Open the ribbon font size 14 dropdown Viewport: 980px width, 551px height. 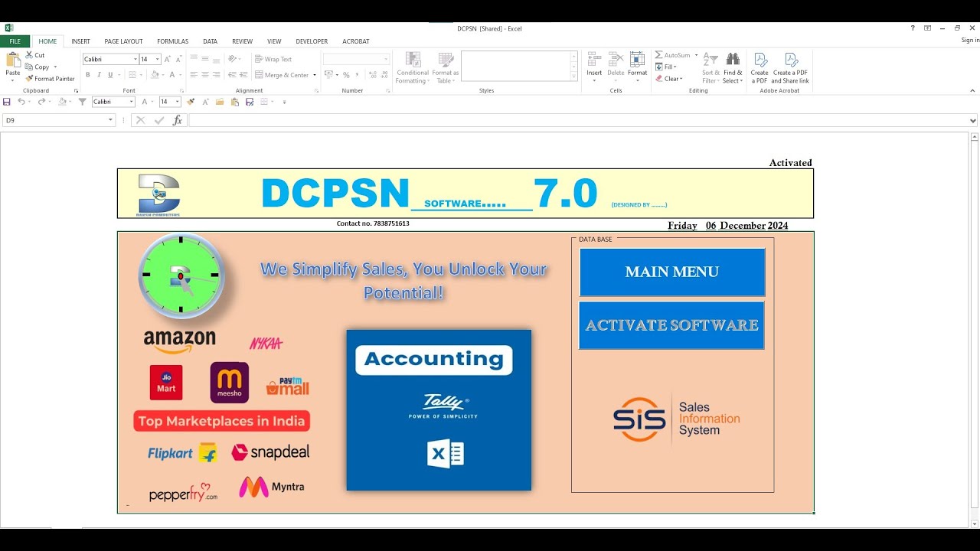click(158, 59)
